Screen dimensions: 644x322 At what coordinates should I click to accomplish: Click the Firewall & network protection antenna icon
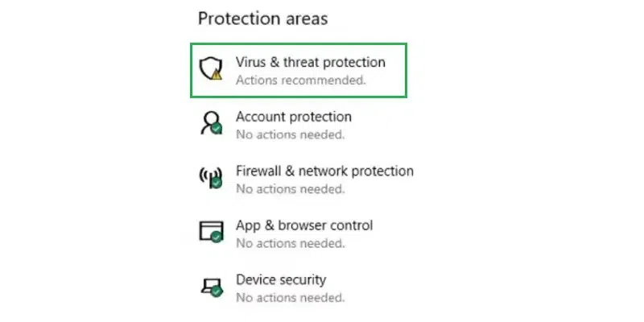click(209, 177)
